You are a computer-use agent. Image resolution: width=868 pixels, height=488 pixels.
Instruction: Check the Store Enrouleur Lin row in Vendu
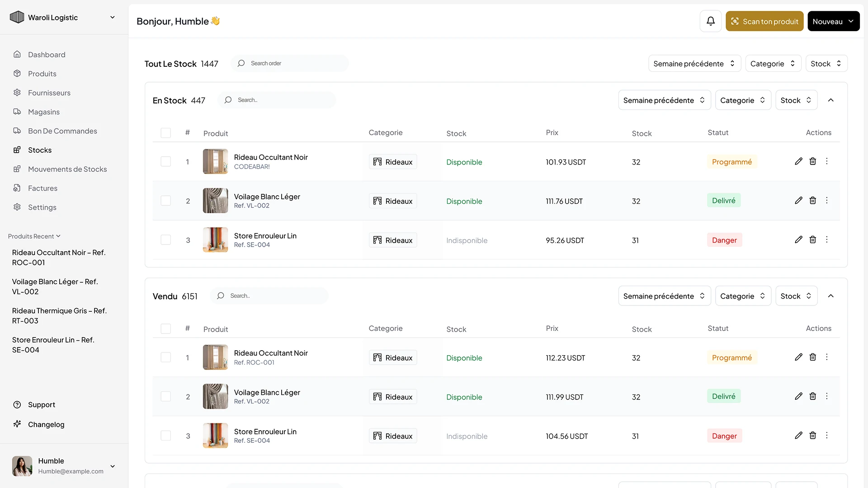click(165, 435)
